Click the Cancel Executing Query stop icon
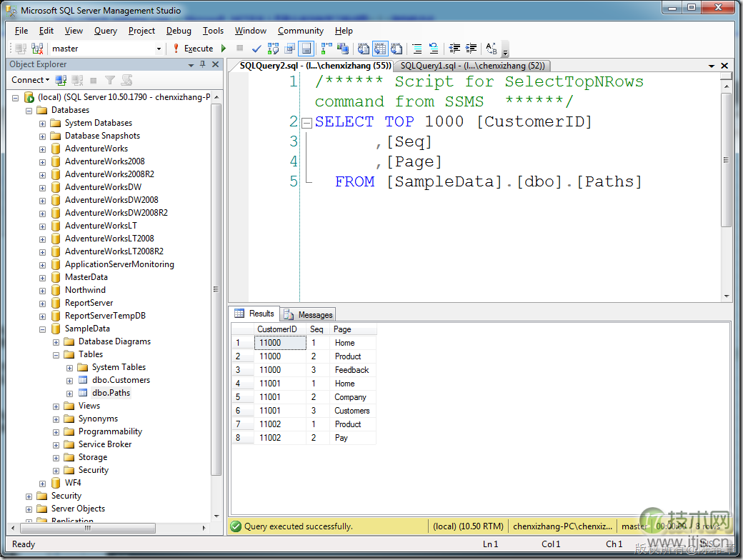 (x=240, y=49)
